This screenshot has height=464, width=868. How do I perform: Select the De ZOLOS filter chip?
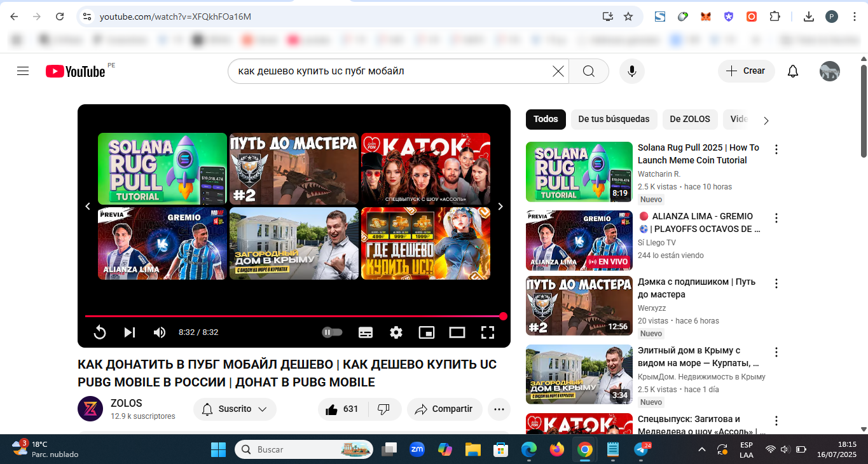tap(690, 119)
